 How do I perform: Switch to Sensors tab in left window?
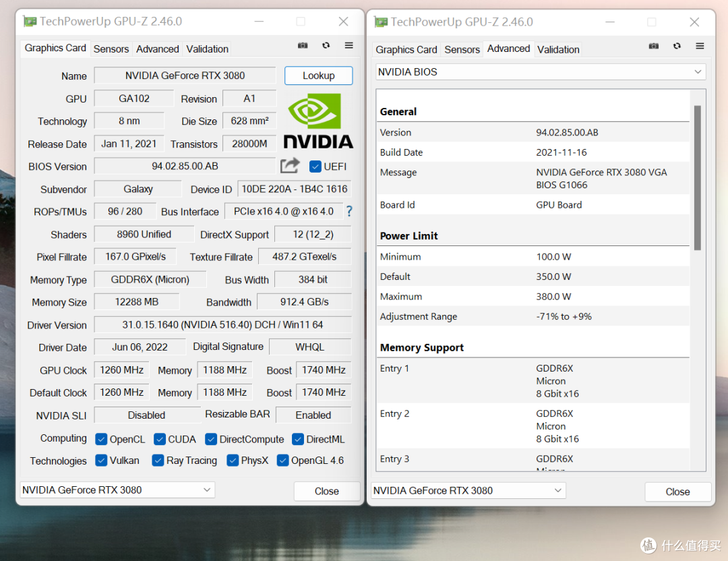111,49
